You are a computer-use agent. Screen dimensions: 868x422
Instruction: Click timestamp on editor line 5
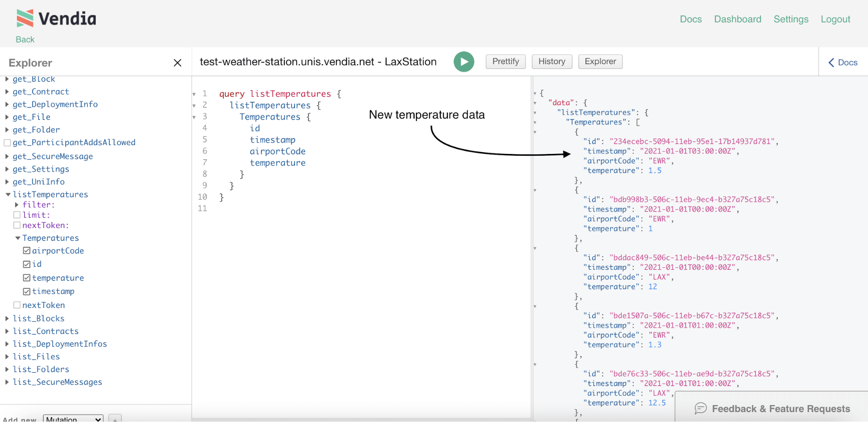pyautogui.click(x=272, y=140)
